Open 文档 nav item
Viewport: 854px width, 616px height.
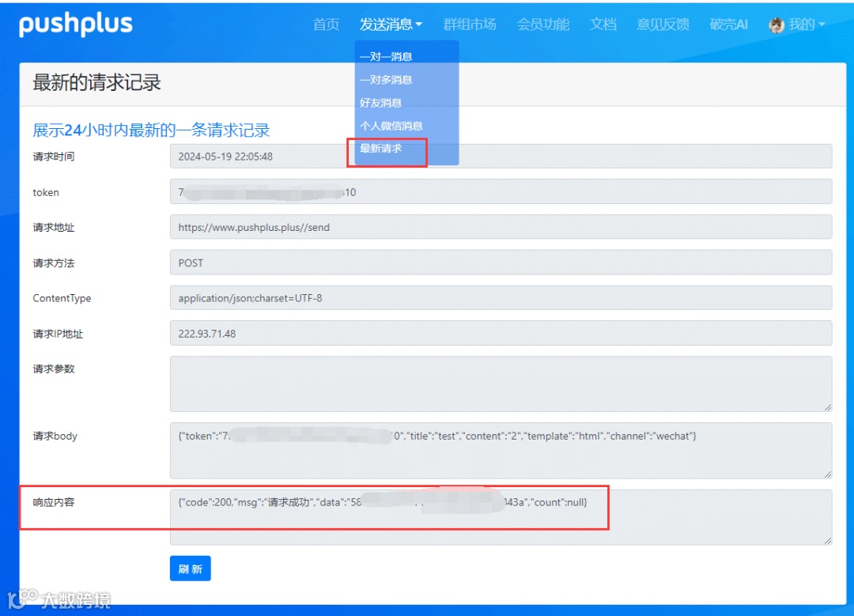(x=603, y=25)
